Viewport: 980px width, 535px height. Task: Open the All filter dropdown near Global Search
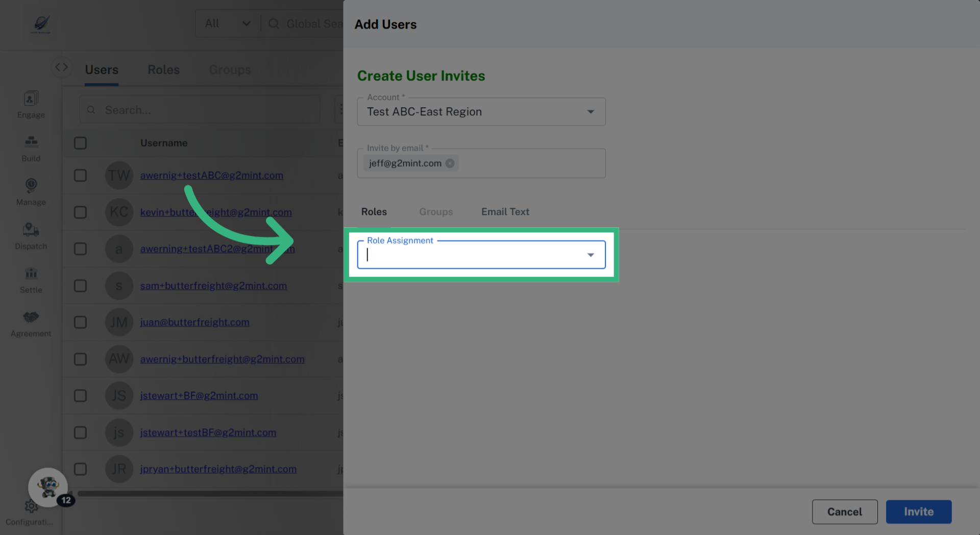click(x=227, y=23)
